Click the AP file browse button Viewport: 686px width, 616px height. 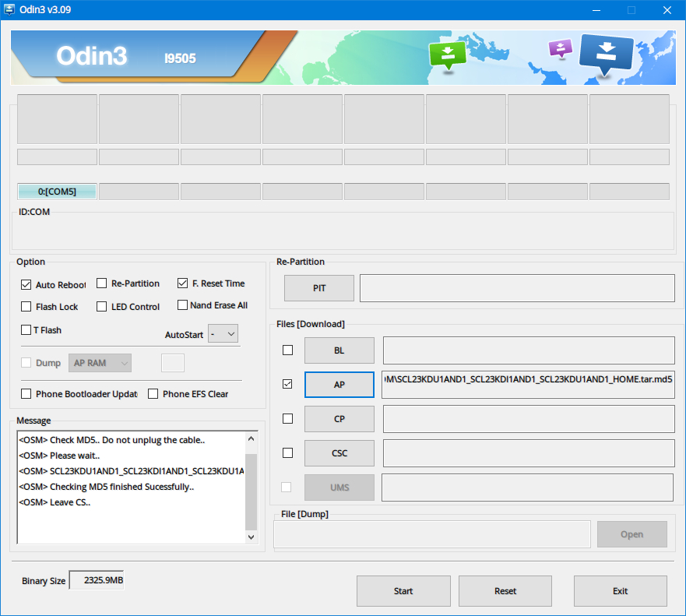[339, 385]
